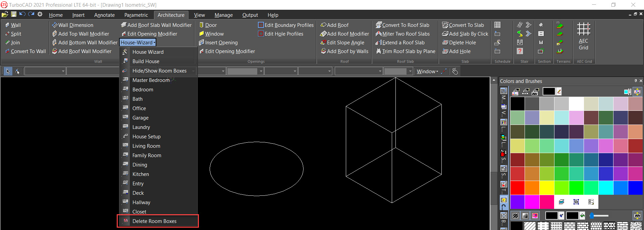Open the Output tab
Viewport: 644px width, 230px height.
pos(250,15)
